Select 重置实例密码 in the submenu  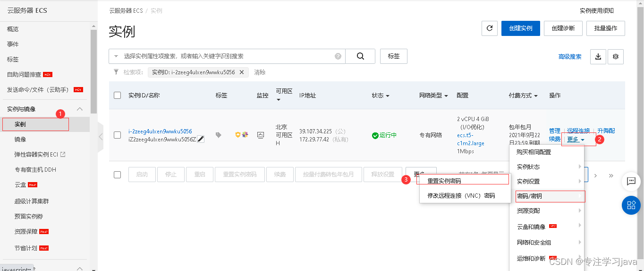pyautogui.click(x=444, y=181)
